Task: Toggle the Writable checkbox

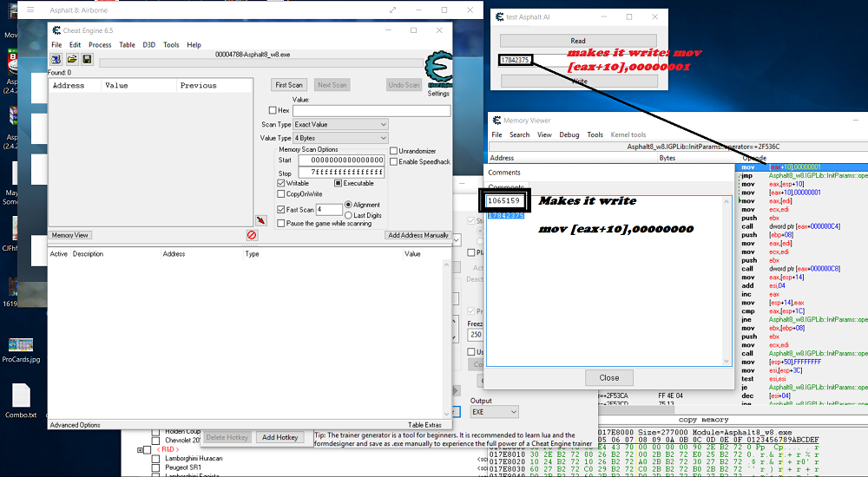Action: (281, 183)
